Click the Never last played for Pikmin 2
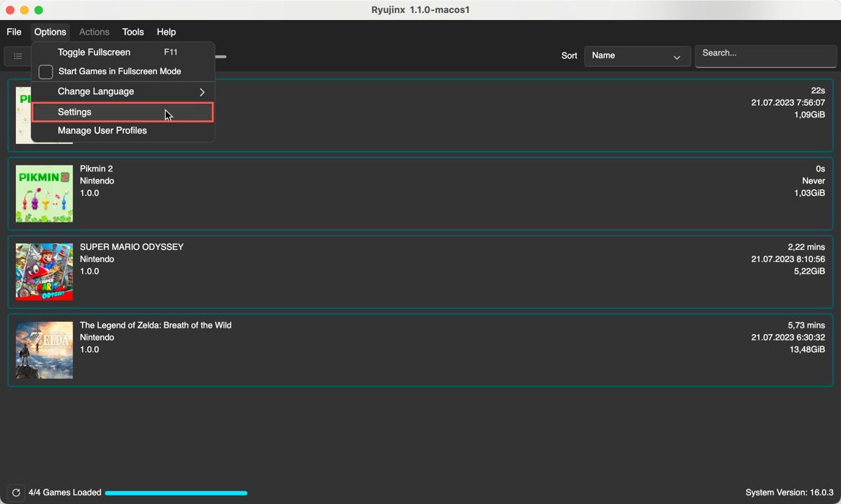This screenshot has height=504, width=841. (814, 181)
